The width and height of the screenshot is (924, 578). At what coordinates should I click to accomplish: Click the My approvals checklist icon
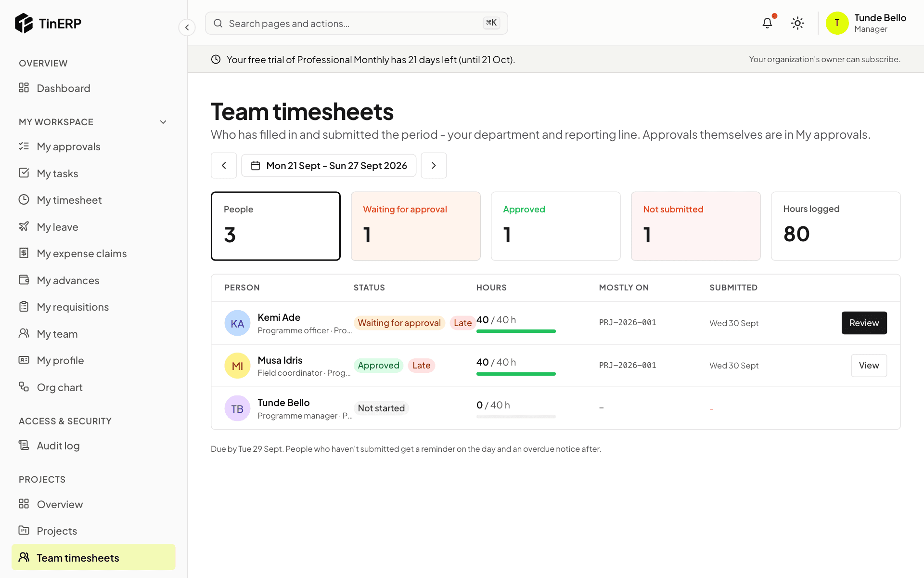tap(24, 146)
